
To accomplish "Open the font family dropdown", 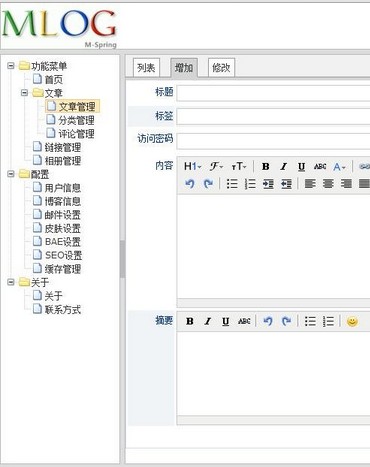I will tap(216, 166).
